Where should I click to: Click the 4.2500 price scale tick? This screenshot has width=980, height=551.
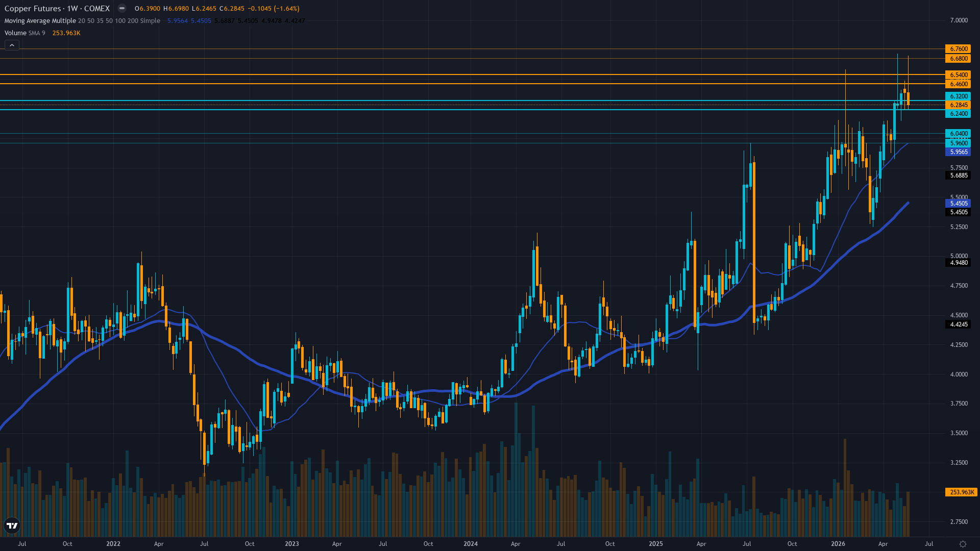click(959, 345)
